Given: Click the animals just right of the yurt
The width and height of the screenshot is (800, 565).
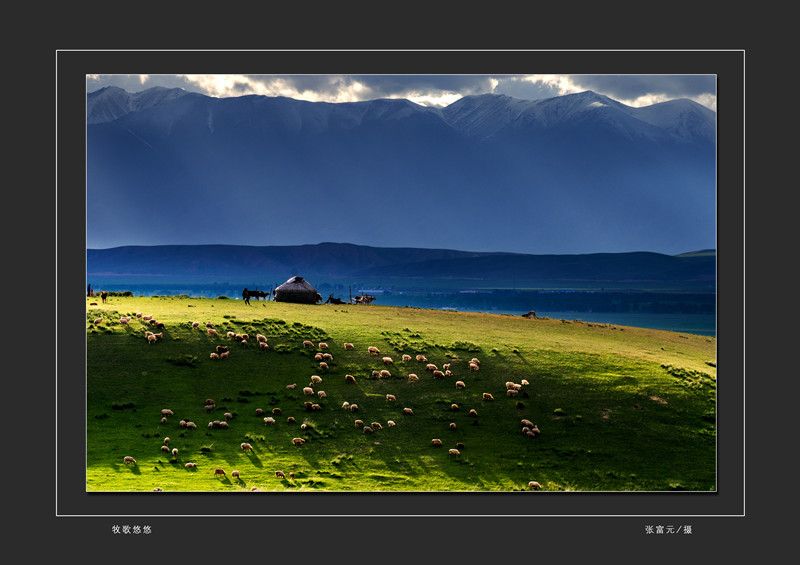Looking at the screenshot, I should (x=362, y=299).
